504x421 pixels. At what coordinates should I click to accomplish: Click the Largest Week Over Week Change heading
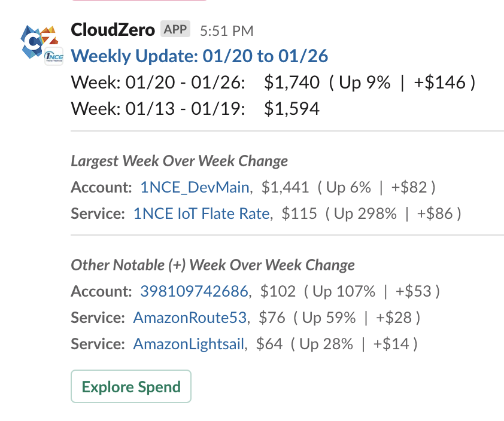(179, 161)
